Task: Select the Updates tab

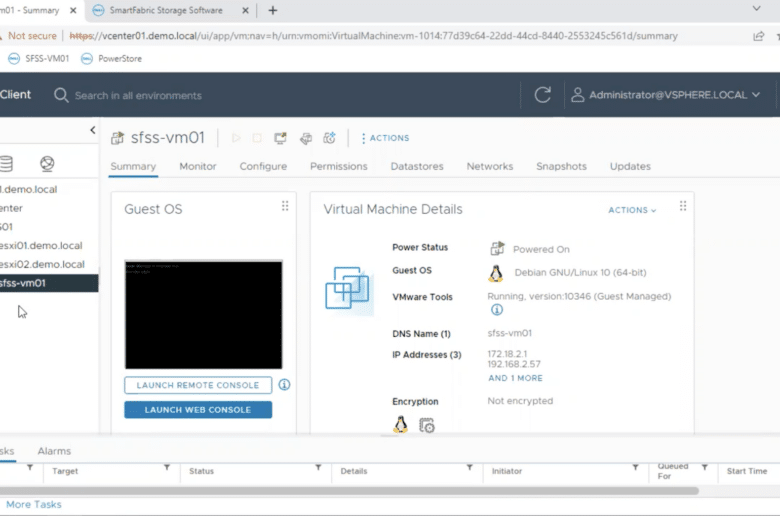Action: click(630, 166)
